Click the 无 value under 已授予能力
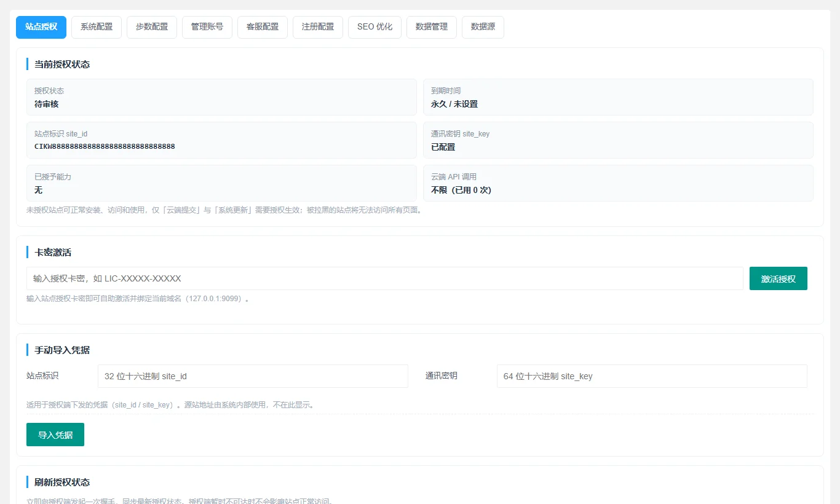This screenshot has height=504, width=840. [38, 190]
